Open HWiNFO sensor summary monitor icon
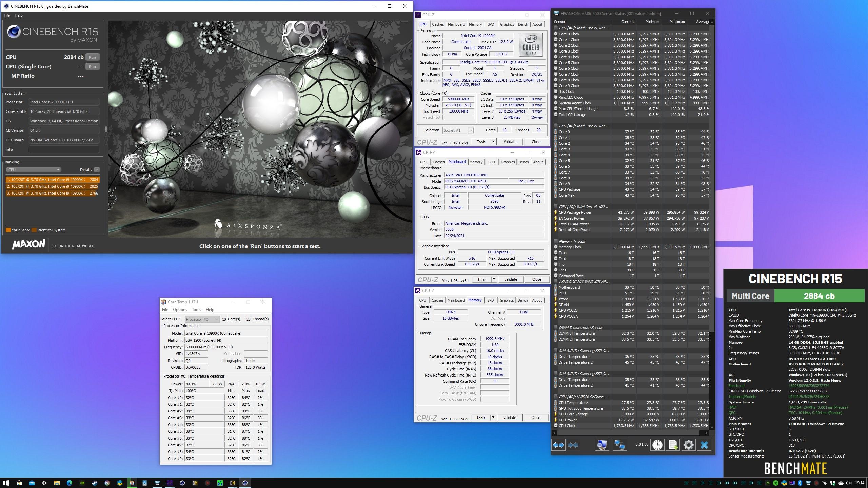This screenshot has width=868, height=488. click(x=602, y=445)
